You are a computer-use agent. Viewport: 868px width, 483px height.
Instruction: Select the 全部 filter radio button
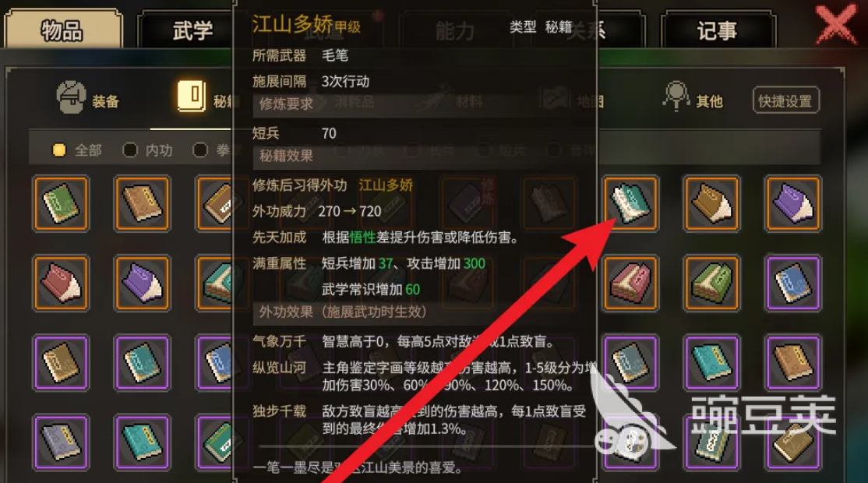pos(58,150)
